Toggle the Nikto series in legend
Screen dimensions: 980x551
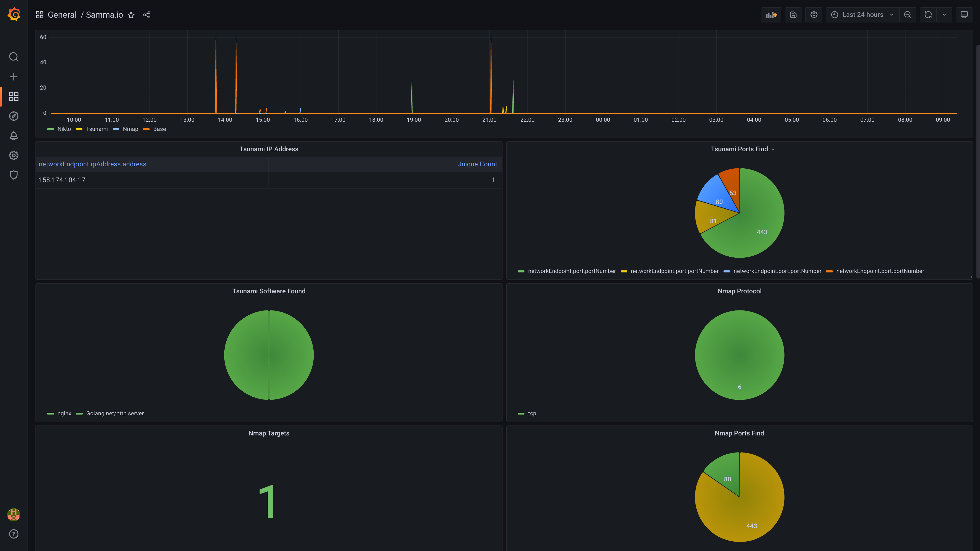pos(64,129)
